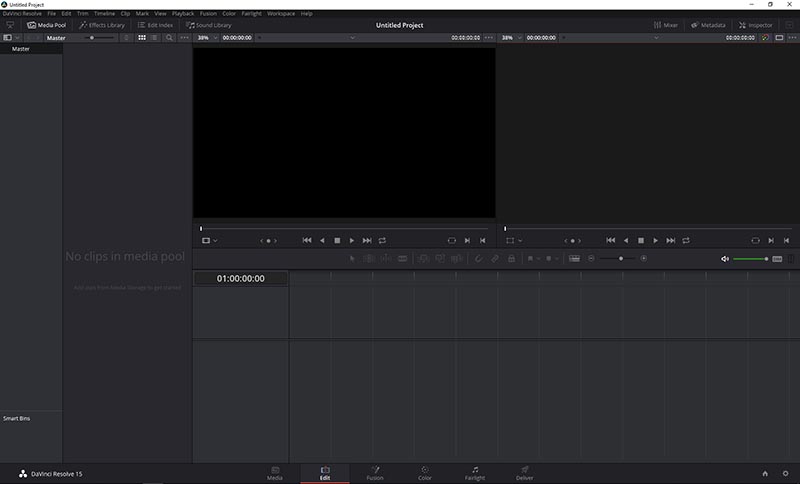Toggle single viewer mode icon
This screenshot has height=484, width=800.
pyautogui.click(x=779, y=38)
